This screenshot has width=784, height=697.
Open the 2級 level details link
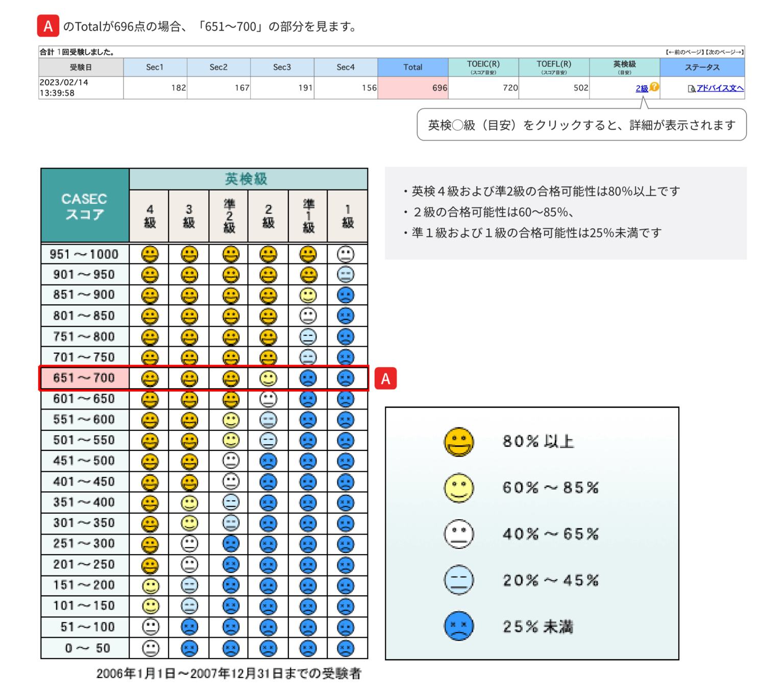coord(642,88)
